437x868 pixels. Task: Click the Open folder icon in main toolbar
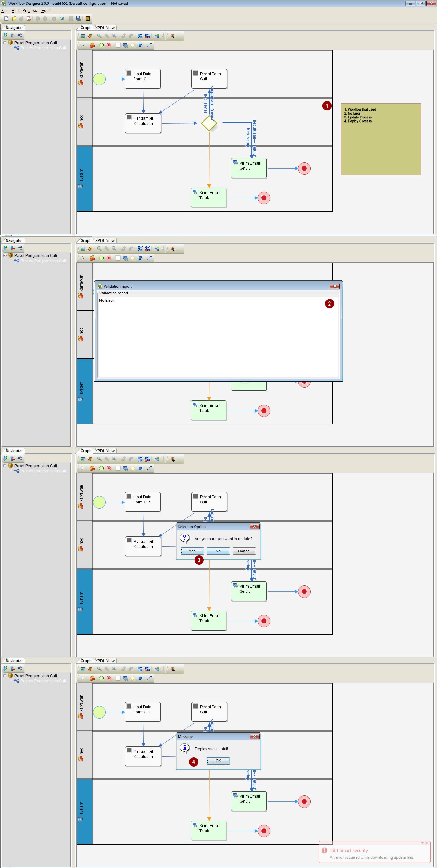[14, 19]
